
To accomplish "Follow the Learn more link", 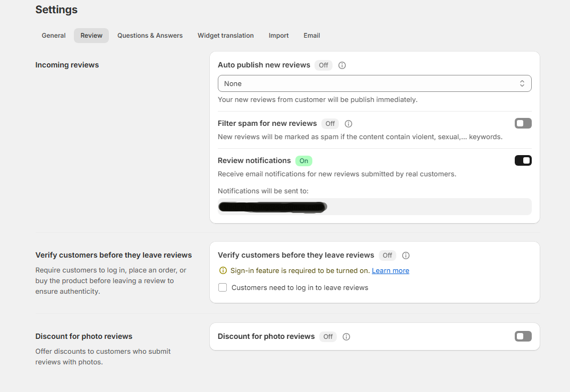I will [390, 270].
